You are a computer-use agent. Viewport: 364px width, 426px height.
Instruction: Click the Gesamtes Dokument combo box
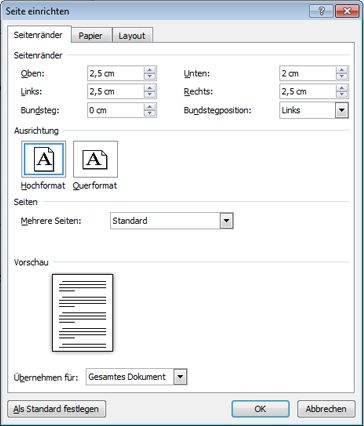137,377
